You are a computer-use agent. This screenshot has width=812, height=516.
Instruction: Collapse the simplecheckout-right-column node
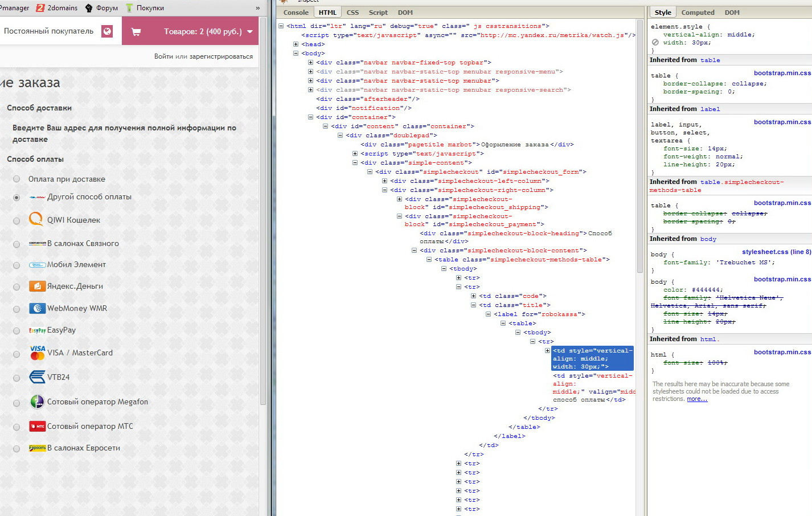pos(384,190)
